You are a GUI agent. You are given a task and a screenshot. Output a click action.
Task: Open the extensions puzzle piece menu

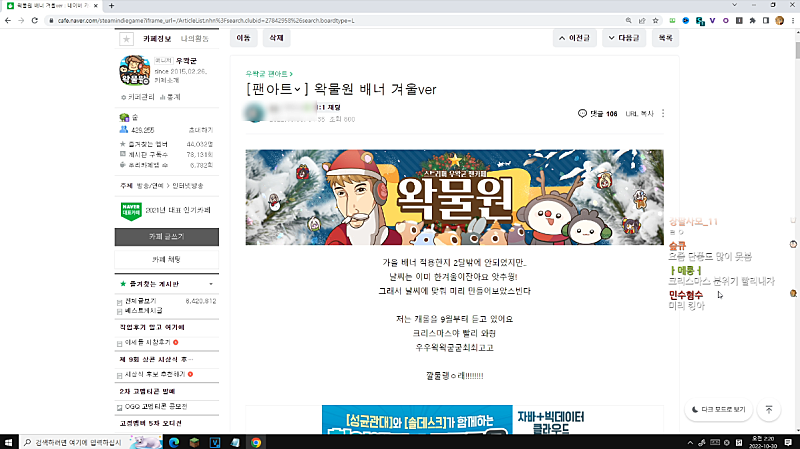(x=753, y=20)
